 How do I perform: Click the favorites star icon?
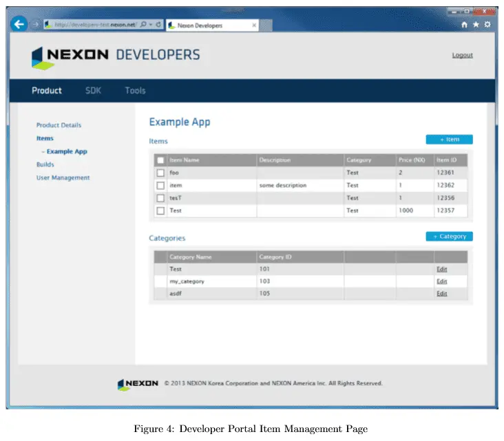(476, 24)
